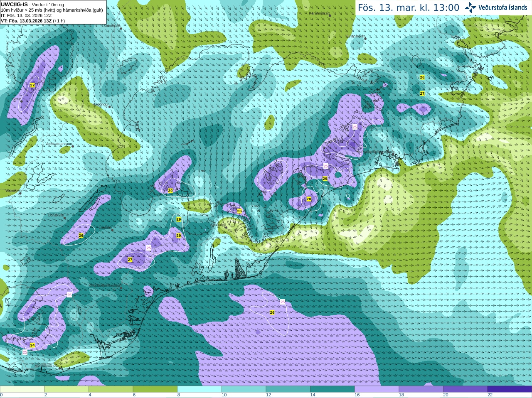This screenshot has width=532, height=398.
Task: Click the legend tick number 22
Action: (490, 395)
